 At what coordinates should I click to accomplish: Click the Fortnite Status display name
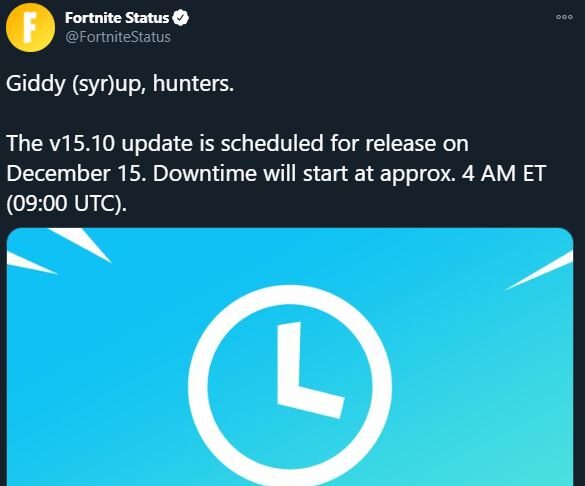point(117,18)
